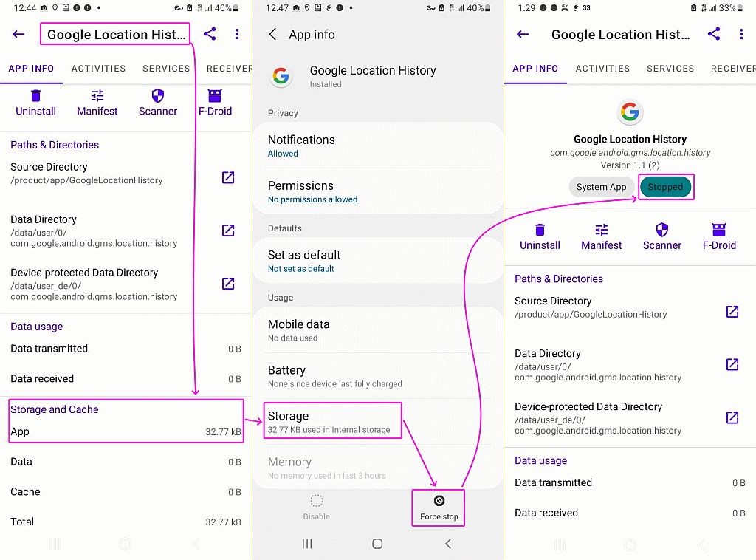This screenshot has height=560, width=756.
Task: Tap back nav button in middle panel
Action: click(448, 544)
